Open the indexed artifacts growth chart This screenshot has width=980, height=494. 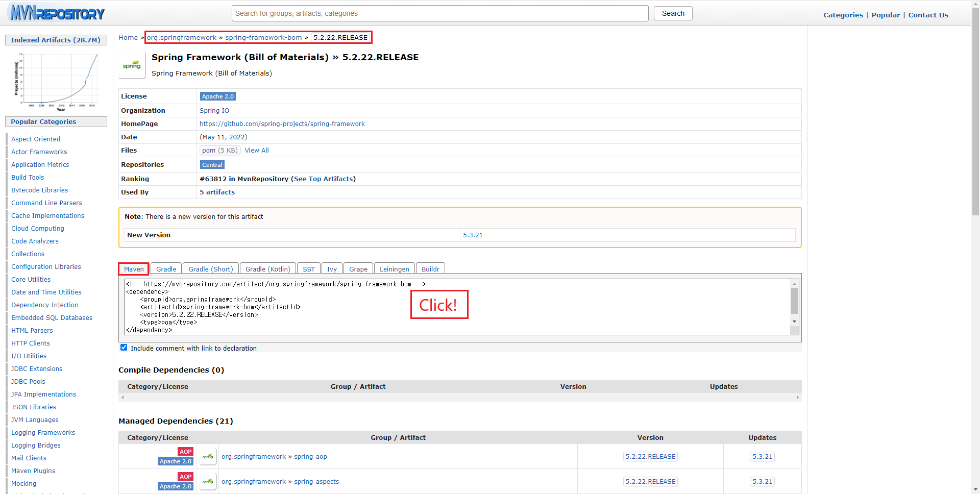tap(56, 82)
